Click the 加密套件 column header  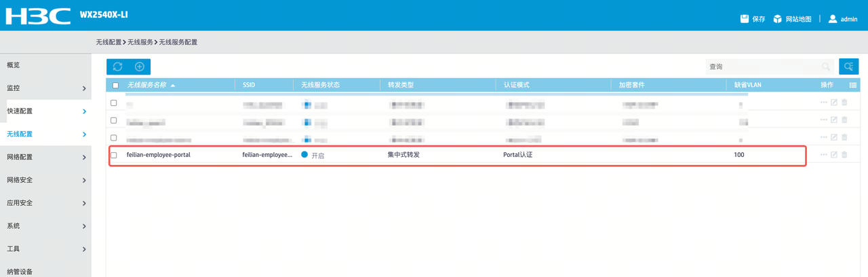coord(631,86)
